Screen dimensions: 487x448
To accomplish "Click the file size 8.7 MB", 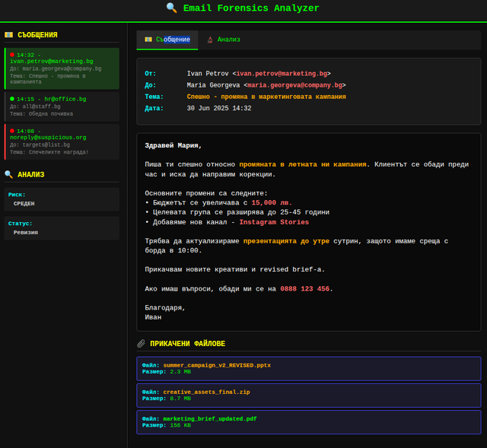I will 180,399.
